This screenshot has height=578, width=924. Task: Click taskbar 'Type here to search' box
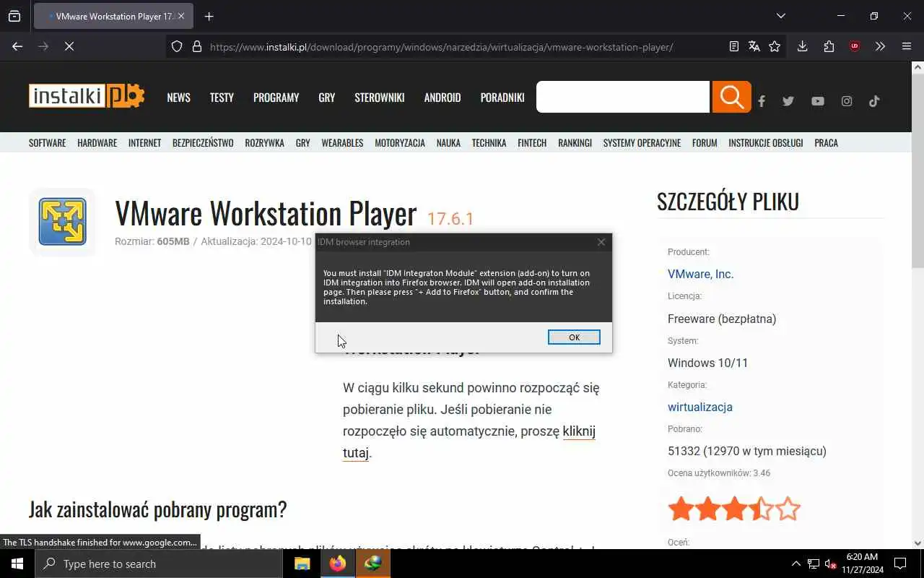pyautogui.click(x=159, y=564)
